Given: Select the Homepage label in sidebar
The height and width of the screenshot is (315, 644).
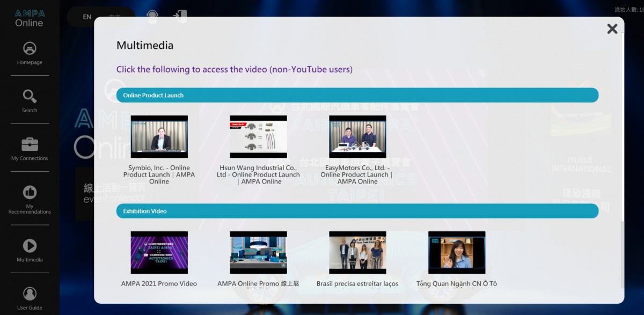Looking at the screenshot, I should pyautogui.click(x=30, y=62).
